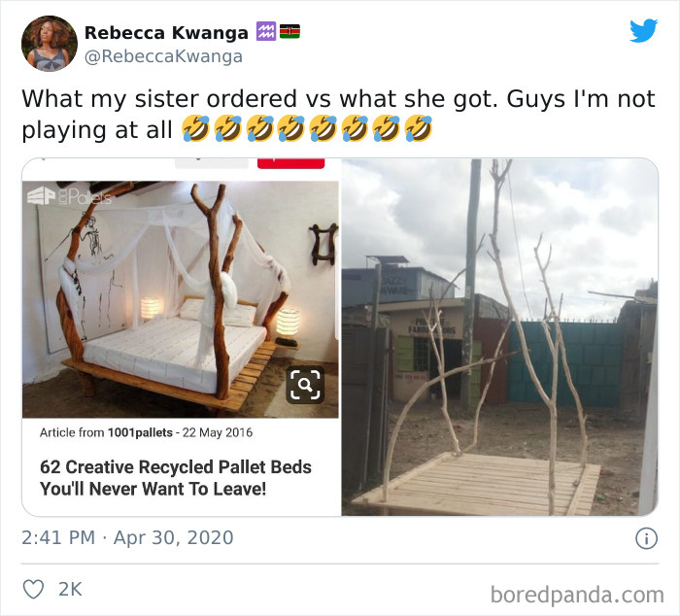
Task: Click the purple Aquarius emoji
Action: [265, 32]
